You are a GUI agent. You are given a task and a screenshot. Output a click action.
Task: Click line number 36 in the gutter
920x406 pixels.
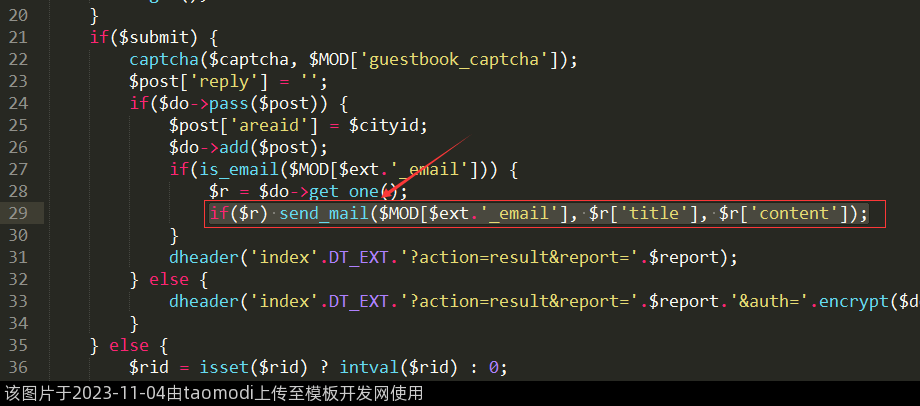coord(18,367)
